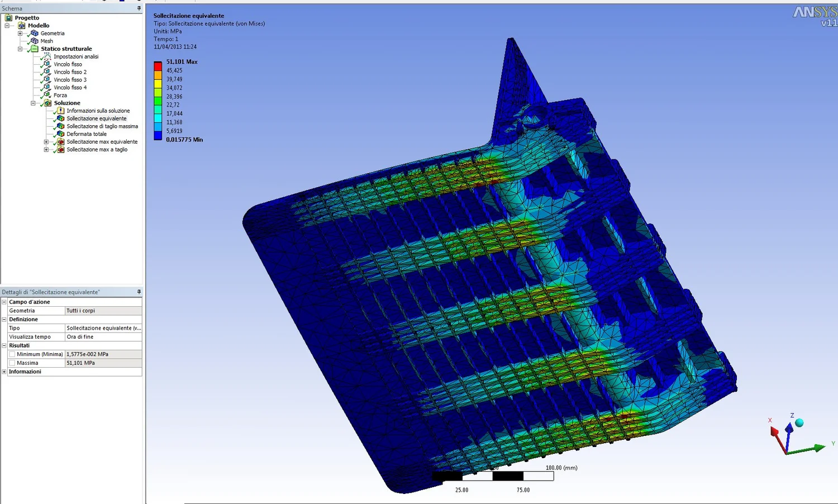Click the Geometria field Tutti i corpi
The height and width of the screenshot is (504, 838).
[103, 311]
